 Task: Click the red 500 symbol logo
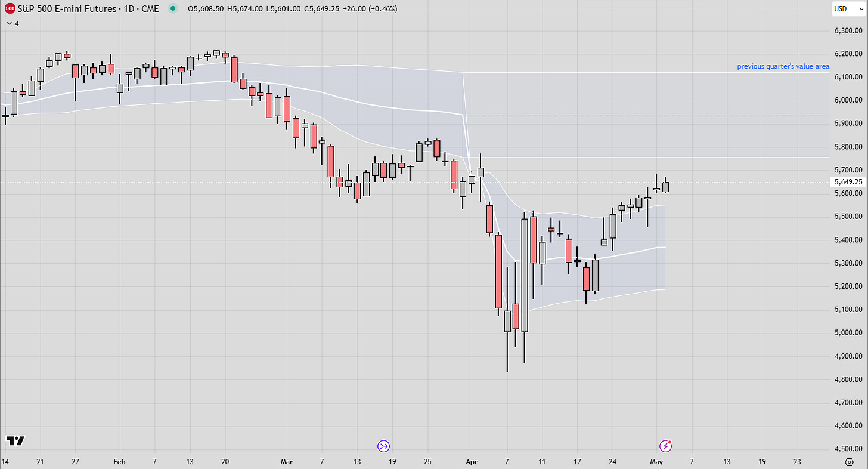pos(10,8)
